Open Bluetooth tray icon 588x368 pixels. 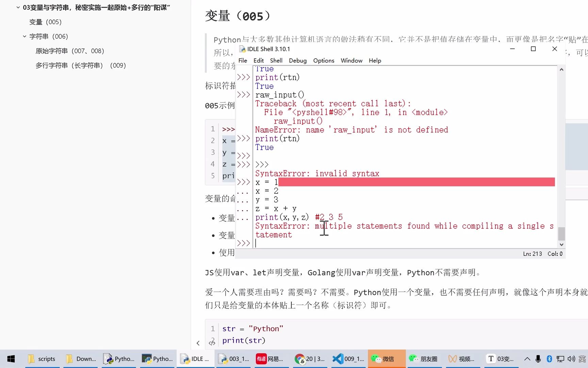pos(549,359)
